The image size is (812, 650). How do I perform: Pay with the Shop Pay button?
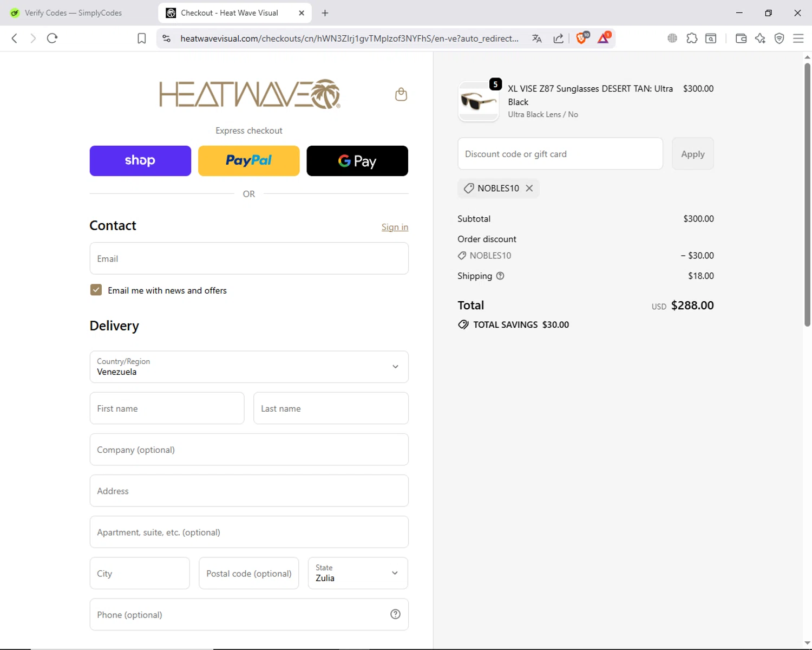(x=140, y=161)
